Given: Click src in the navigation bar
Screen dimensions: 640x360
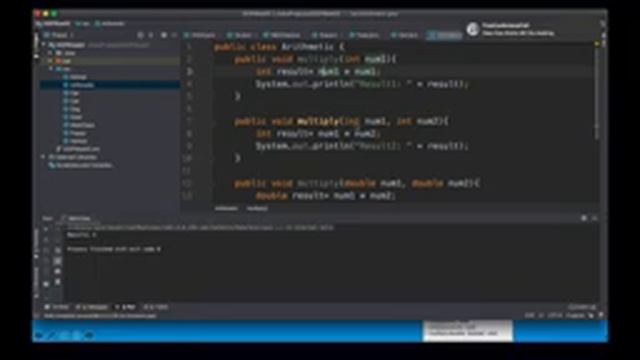Looking at the screenshot, I should click(x=83, y=24).
